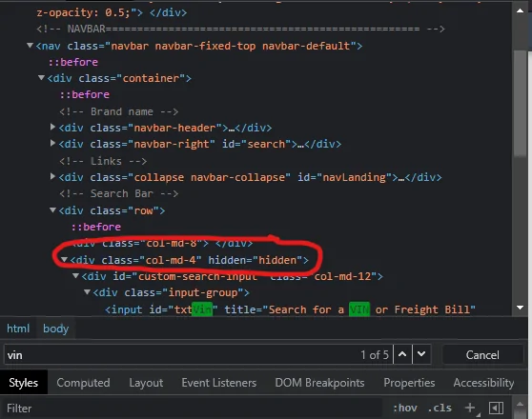This screenshot has height=419, width=532.
Task: Select the ::before under div class row
Action: 96,227
